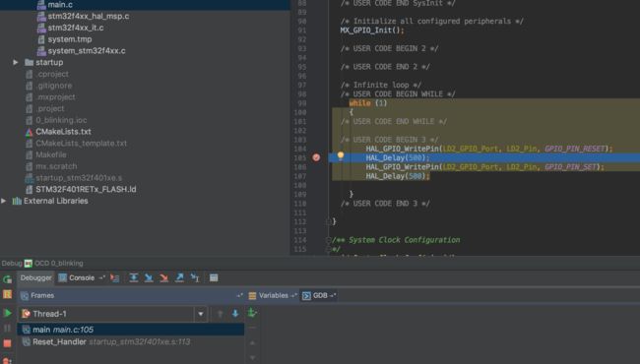Open CMakeLists.txt file
Viewport: 640px width, 364px height.
tap(63, 132)
